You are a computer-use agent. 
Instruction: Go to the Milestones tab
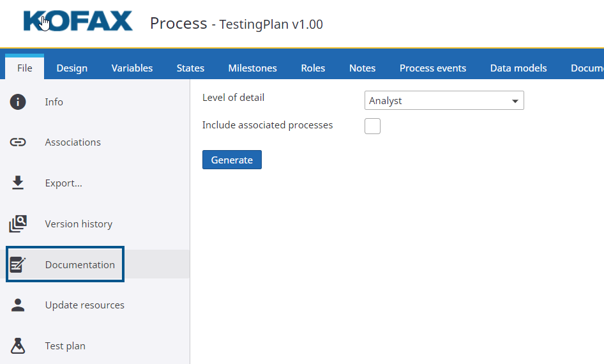pyautogui.click(x=252, y=68)
